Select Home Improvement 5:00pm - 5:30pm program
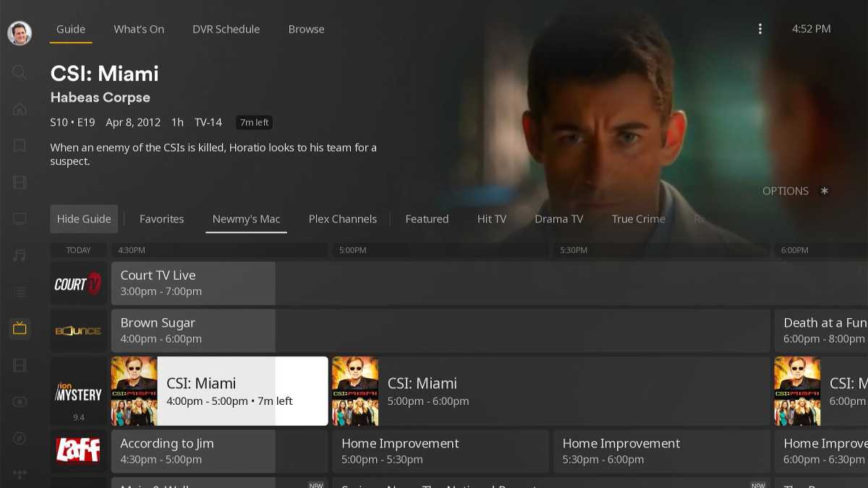Image resolution: width=868 pixels, height=488 pixels. pos(441,451)
